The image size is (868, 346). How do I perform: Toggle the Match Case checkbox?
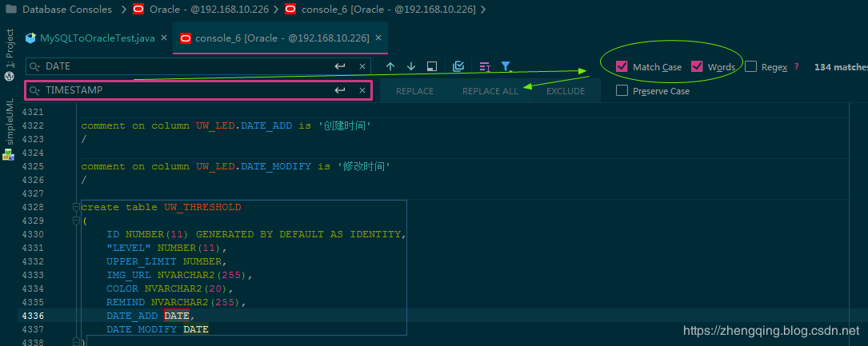tap(622, 67)
